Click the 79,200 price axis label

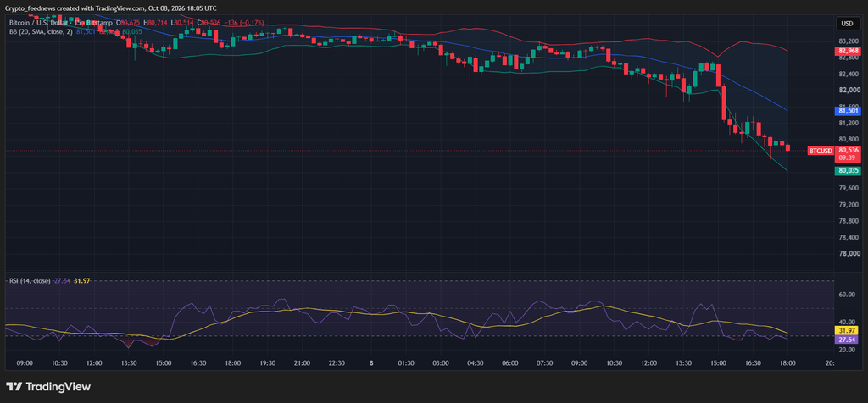coord(849,205)
